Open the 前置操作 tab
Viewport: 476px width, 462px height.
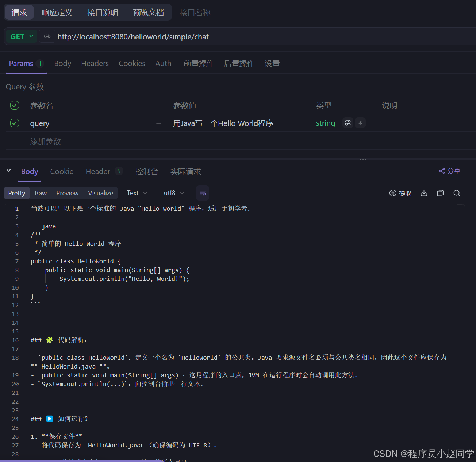click(x=199, y=64)
